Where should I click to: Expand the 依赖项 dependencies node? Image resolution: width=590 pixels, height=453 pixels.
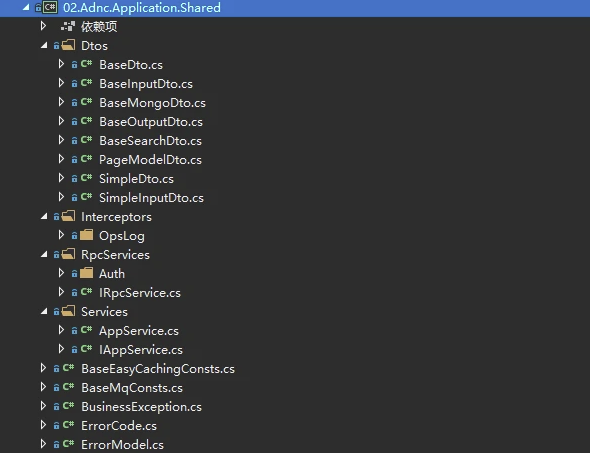coord(43,26)
